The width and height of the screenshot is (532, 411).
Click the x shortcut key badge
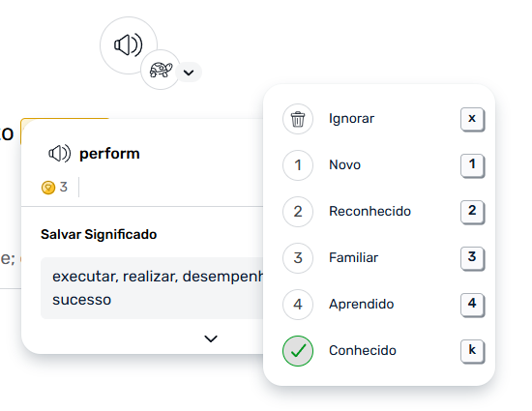click(x=472, y=119)
